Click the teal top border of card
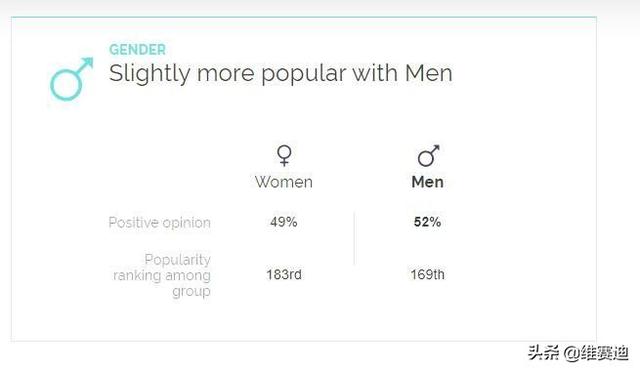The width and height of the screenshot is (640, 372). [x=304, y=17]
